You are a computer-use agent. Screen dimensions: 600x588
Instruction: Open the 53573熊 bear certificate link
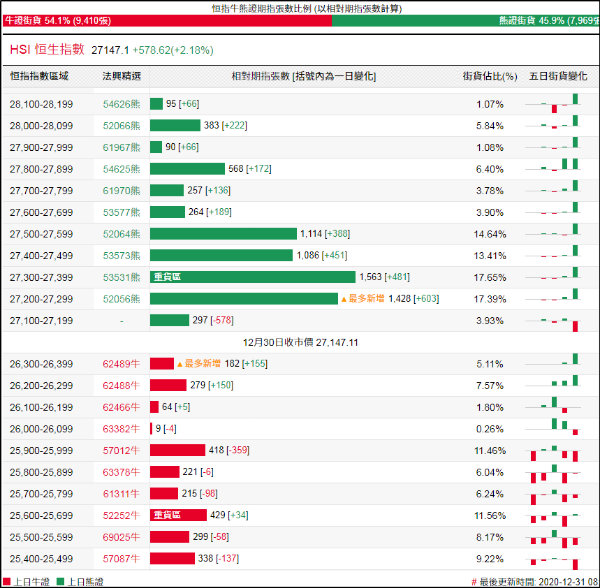click(x=121, y=256)
